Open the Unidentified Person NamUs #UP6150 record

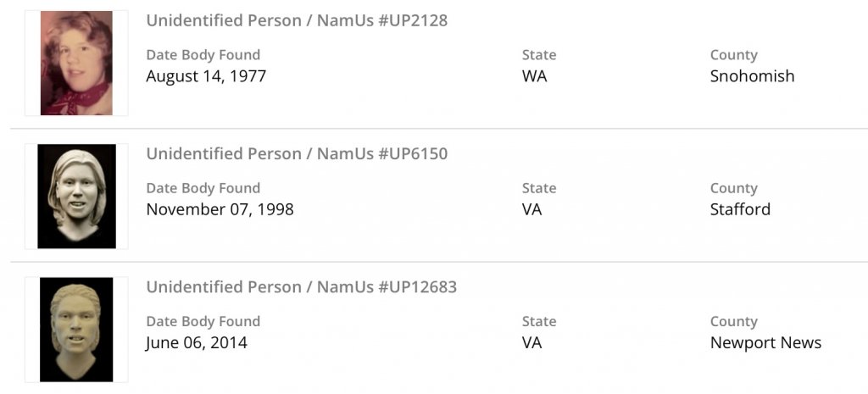[x=297, y=153]
